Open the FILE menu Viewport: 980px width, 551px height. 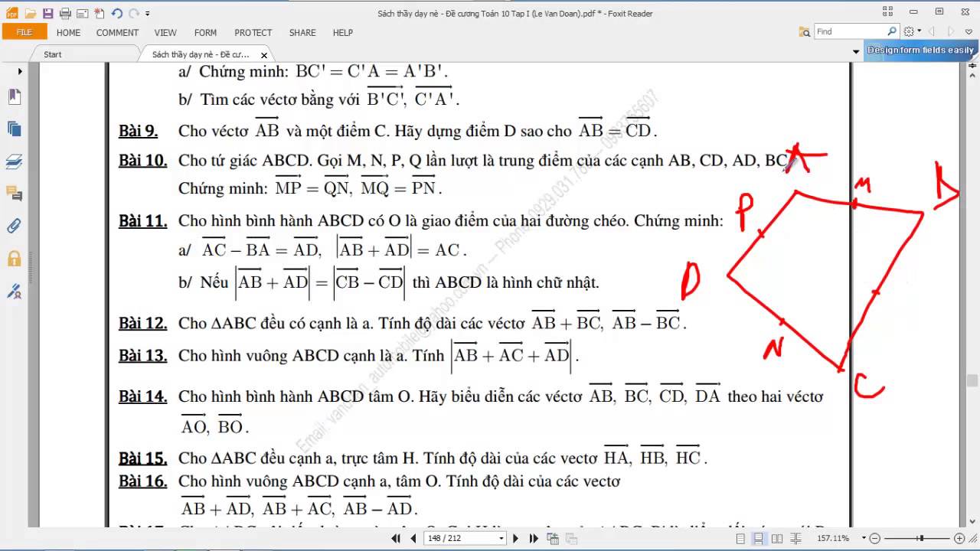click(x=24, y=32)
